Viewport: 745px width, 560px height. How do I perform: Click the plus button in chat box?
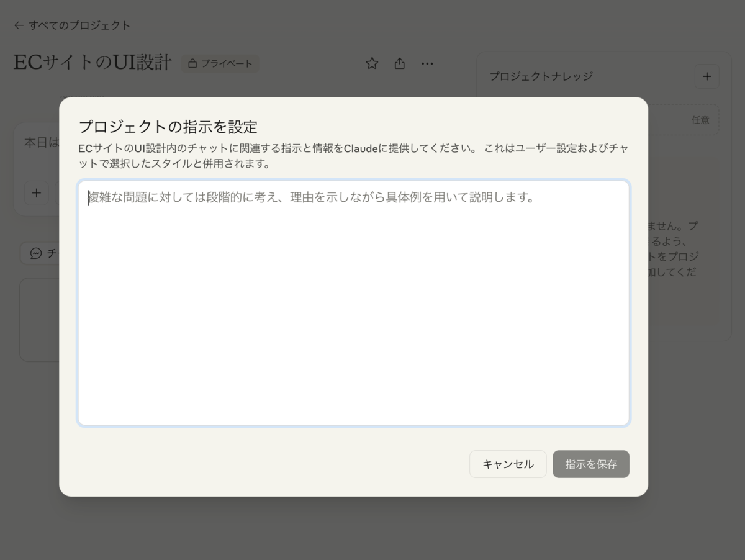pos(36,192)
